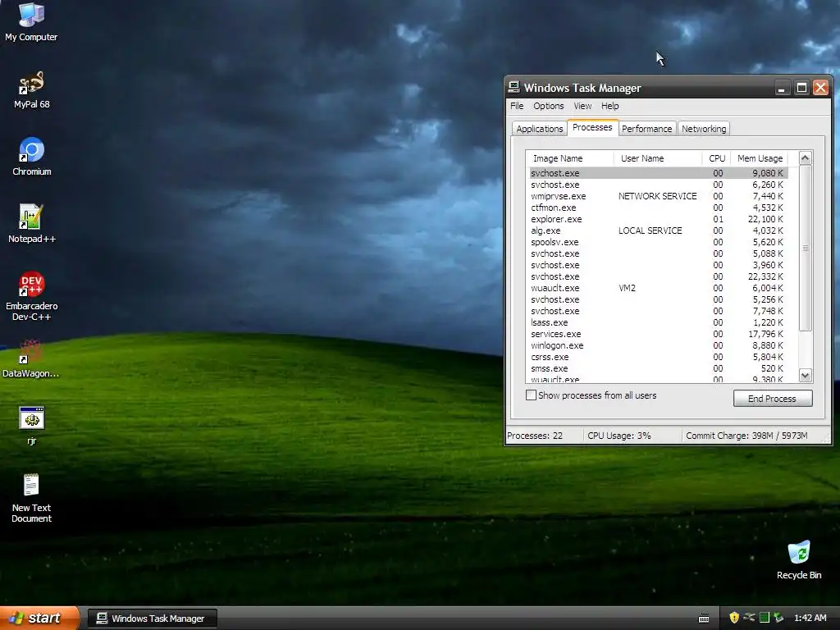Sort by Mem Usage column header
The width and height of the screenshot is (840, 630).
(x=759, y=158)
